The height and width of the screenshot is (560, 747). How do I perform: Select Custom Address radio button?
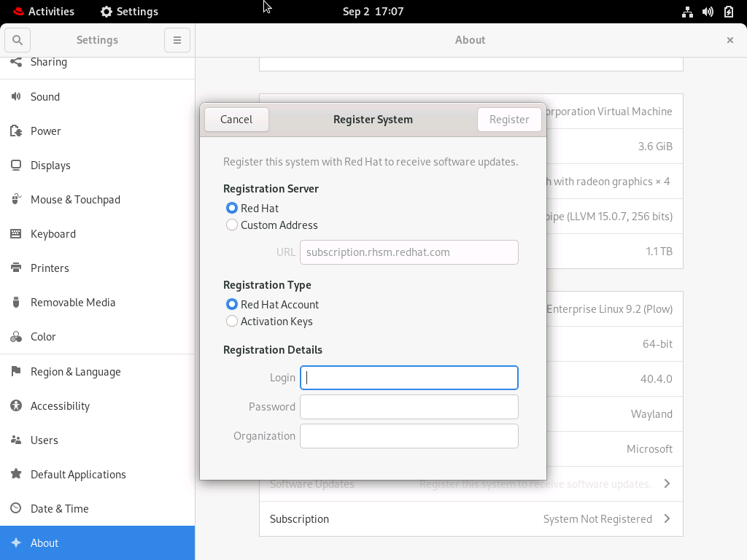tap(231, 225)
